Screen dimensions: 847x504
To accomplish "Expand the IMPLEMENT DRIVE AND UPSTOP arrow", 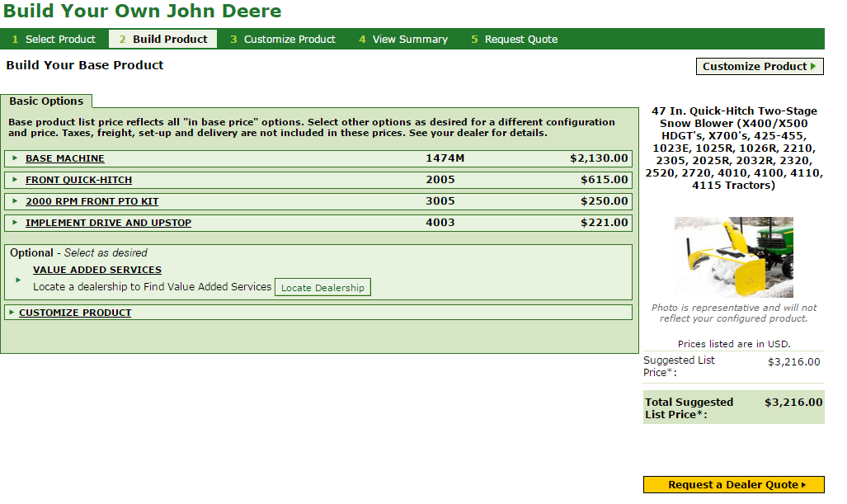I will 15,223.
